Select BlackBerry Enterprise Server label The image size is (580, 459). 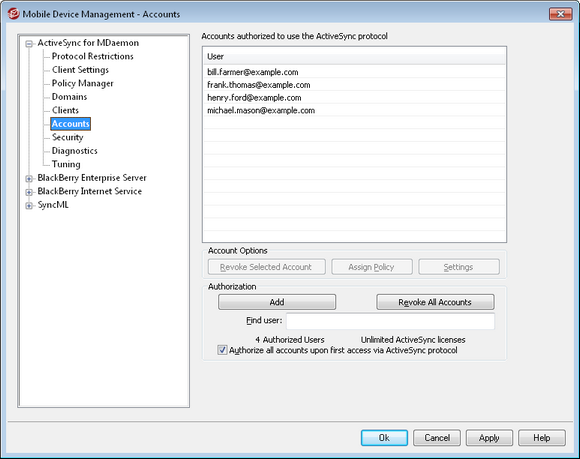coord(92,178)
